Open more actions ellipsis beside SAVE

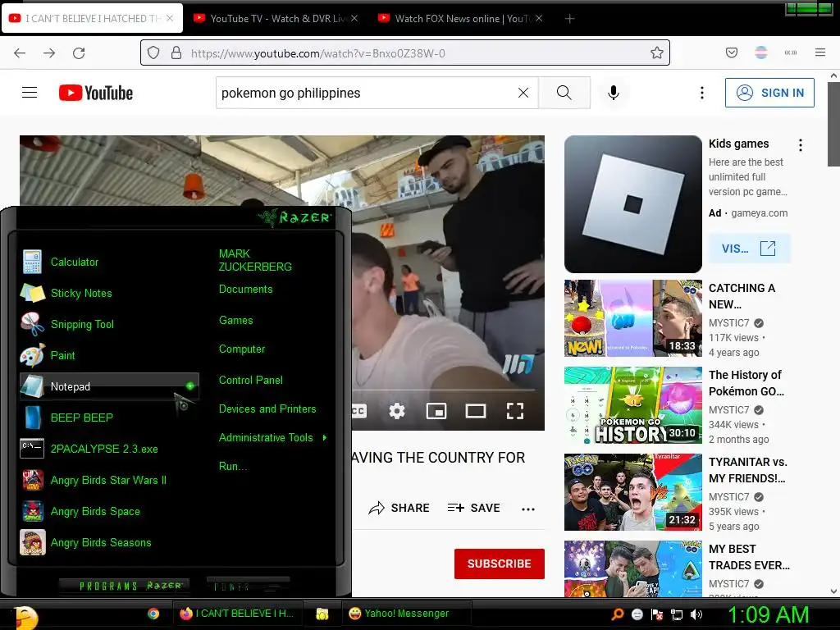pos(528,509)
